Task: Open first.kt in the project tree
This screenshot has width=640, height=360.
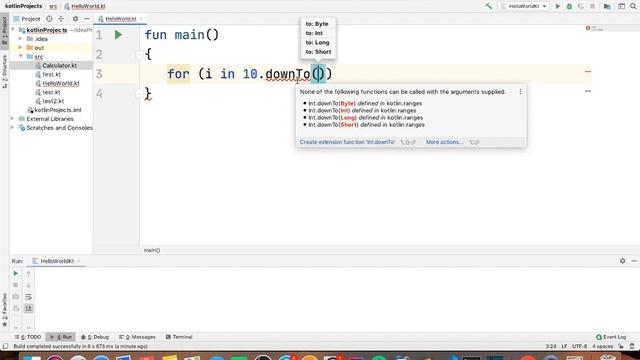Action: coord(51,74)
